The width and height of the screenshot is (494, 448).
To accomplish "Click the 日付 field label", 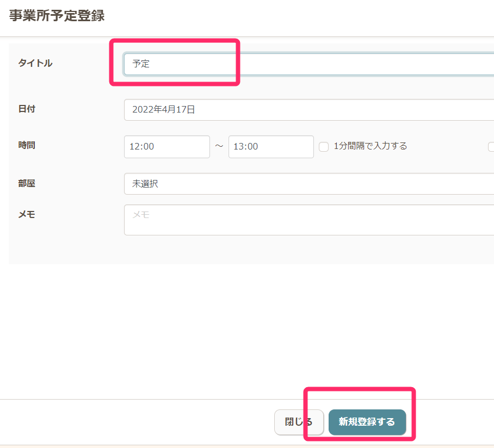I will pyautogui.click(x=27, y=109).
